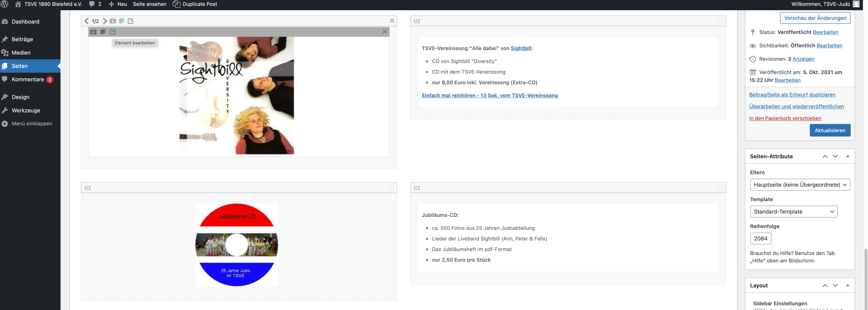
Task: Click Vorschau der Änderungen button
Action: click(815, 18)
